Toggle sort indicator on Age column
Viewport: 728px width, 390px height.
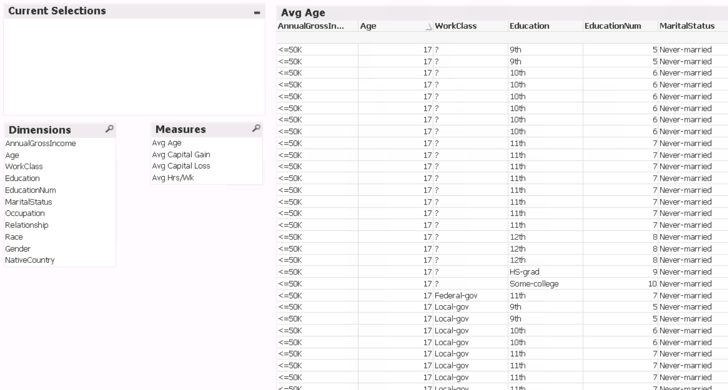click(x=429, y=27)
